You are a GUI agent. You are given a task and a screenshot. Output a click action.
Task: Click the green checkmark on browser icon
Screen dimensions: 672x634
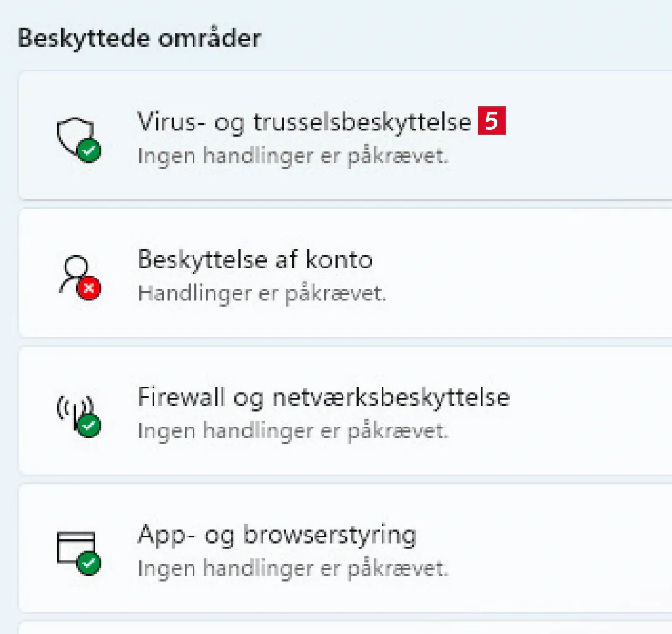(90, 562)
